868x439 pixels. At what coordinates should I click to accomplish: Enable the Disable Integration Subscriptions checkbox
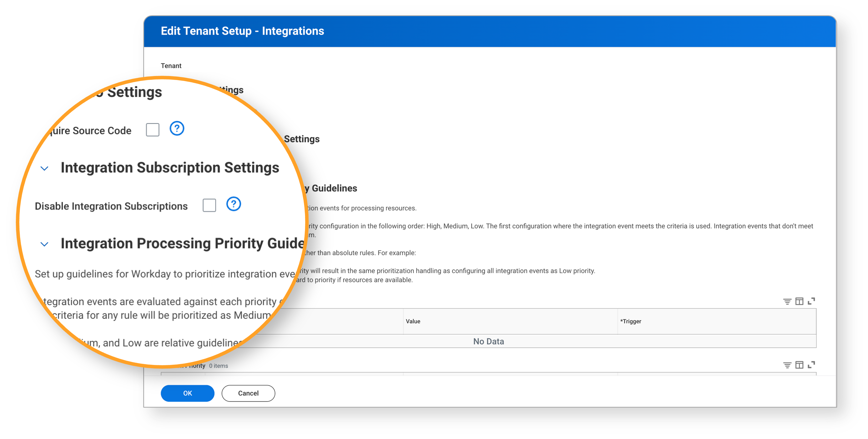(x=209, y=205)
